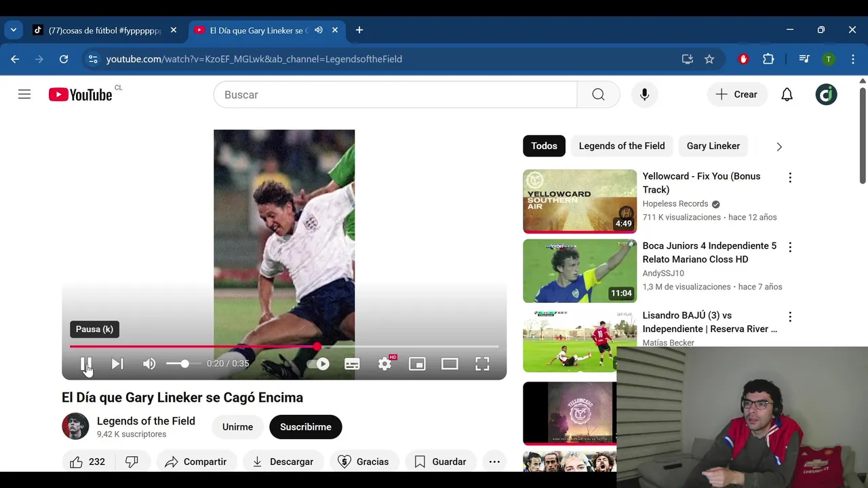Viewport: 868px width, 488px height.
Task: Open options for the Boca Juniors video
Action: (x=789, y=247)
